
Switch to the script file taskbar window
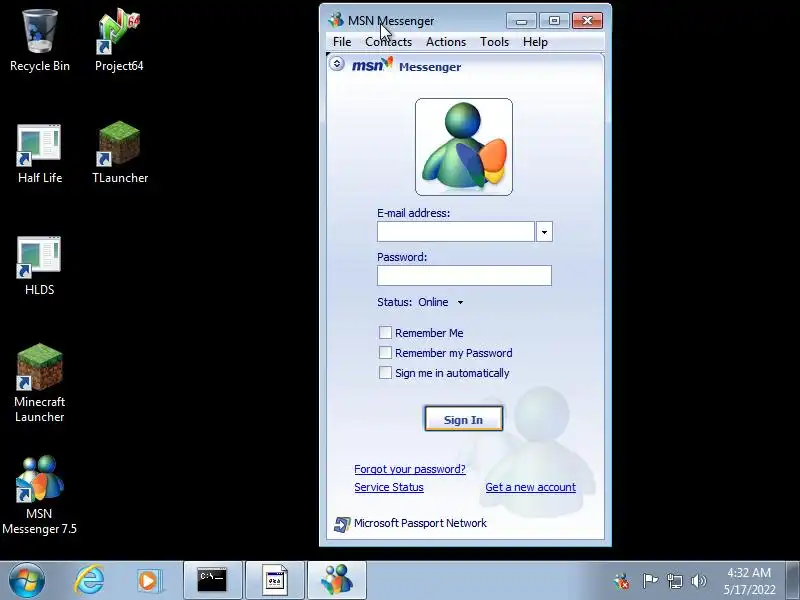pos(275,580)
